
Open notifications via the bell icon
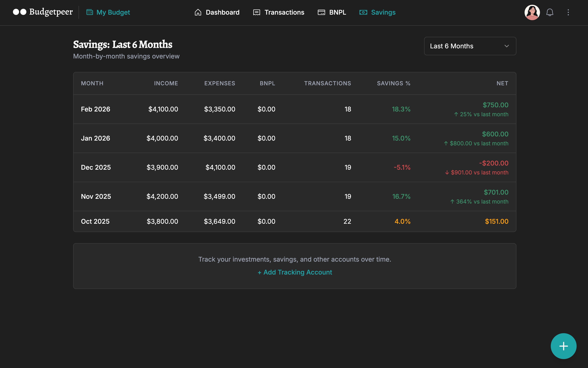pos(550,12)
